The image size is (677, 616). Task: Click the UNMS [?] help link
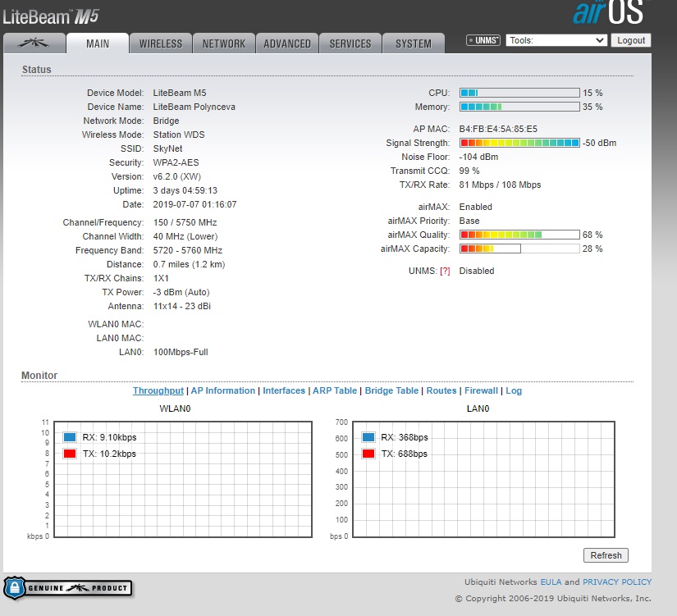click(445, 271)
